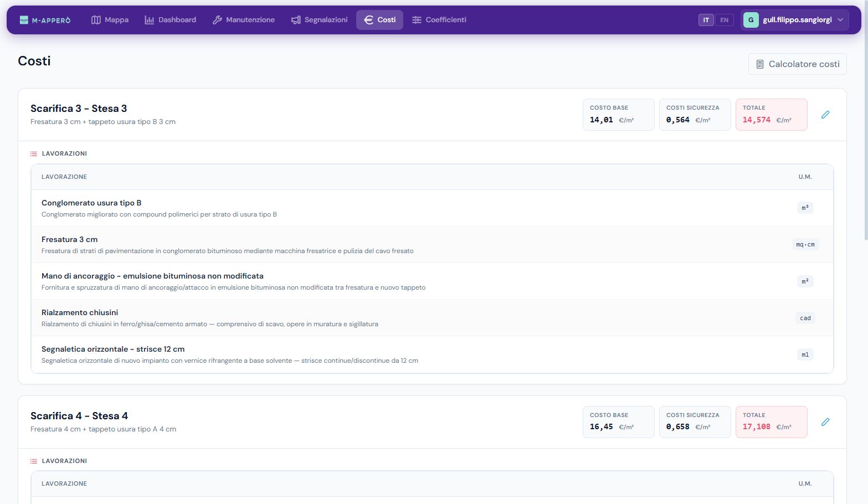Click the Scarifica 4 - Stesa 4 title
868x504 pixels.
tap(79, 416)
